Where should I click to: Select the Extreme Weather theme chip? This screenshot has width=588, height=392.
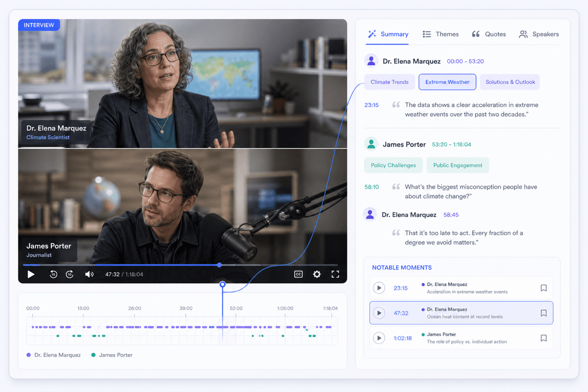(x=447, y=82)
